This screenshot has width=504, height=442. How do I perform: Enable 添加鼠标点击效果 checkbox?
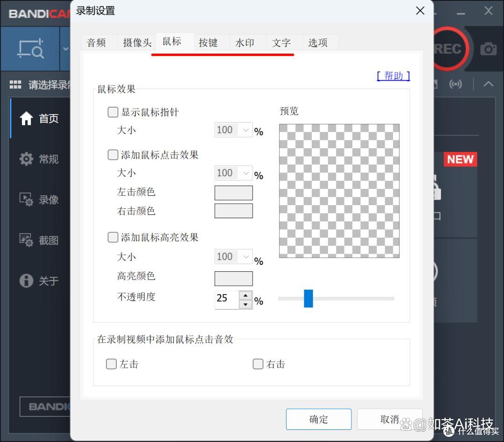(x=113, y=155)
